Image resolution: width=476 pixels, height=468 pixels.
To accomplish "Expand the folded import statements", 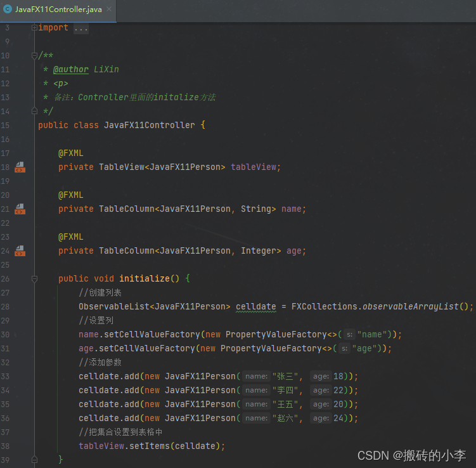I will coord(34,28).
